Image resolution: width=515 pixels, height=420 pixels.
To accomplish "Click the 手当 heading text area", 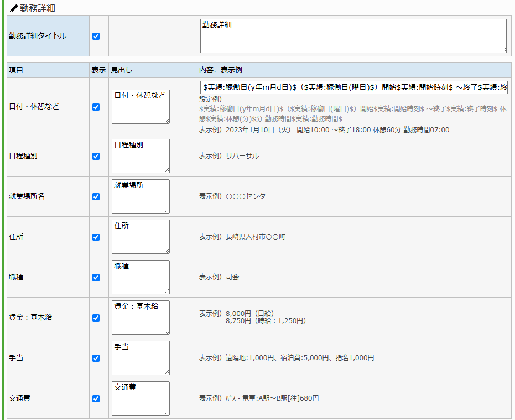I will [x=141, y=358].
